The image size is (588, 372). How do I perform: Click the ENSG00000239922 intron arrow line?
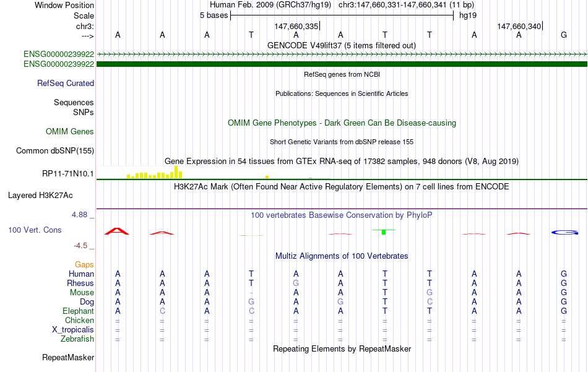point(342,54)
